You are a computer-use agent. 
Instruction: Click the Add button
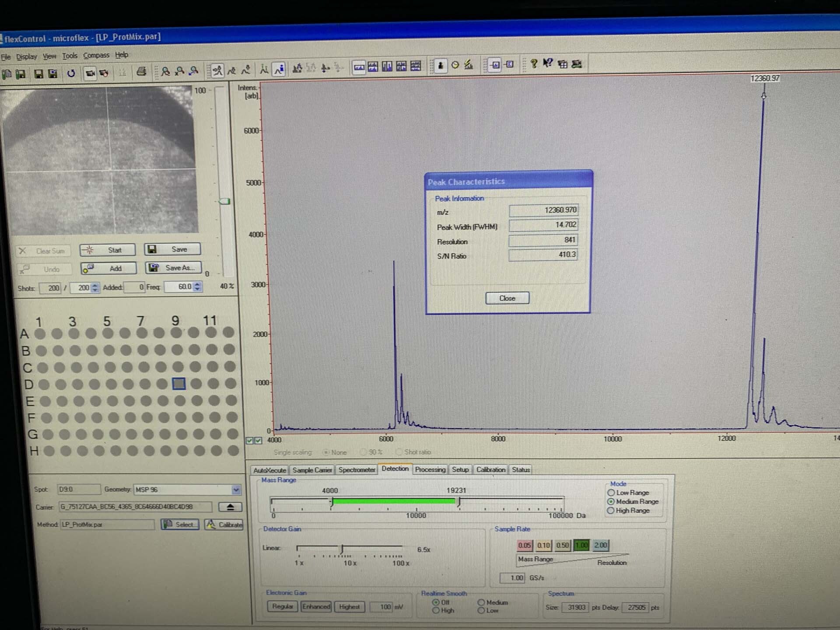coord(108,269)
